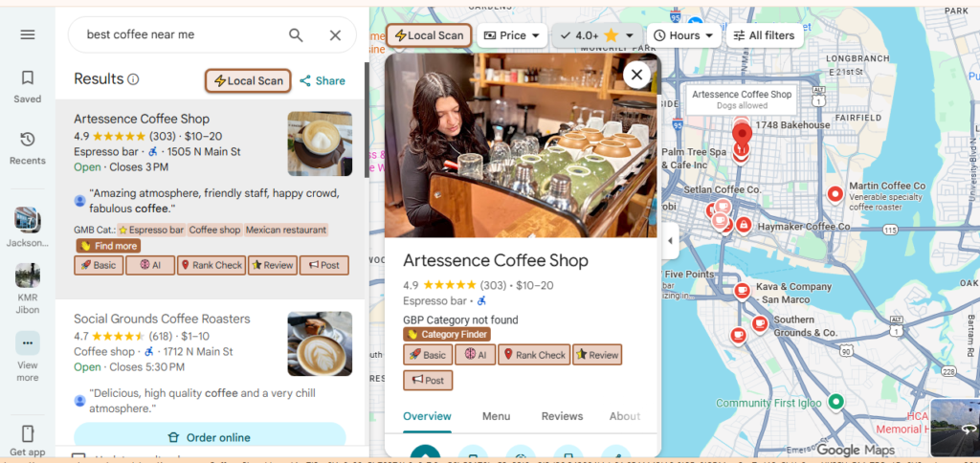Click Post button in the place card
Viewport: 980px width, 463px height.
428,380
